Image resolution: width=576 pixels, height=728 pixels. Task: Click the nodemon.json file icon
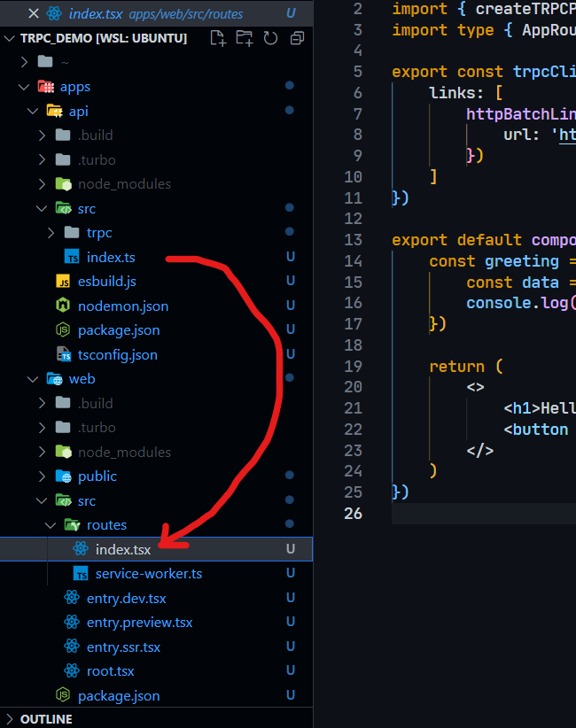tap(63, 306)
